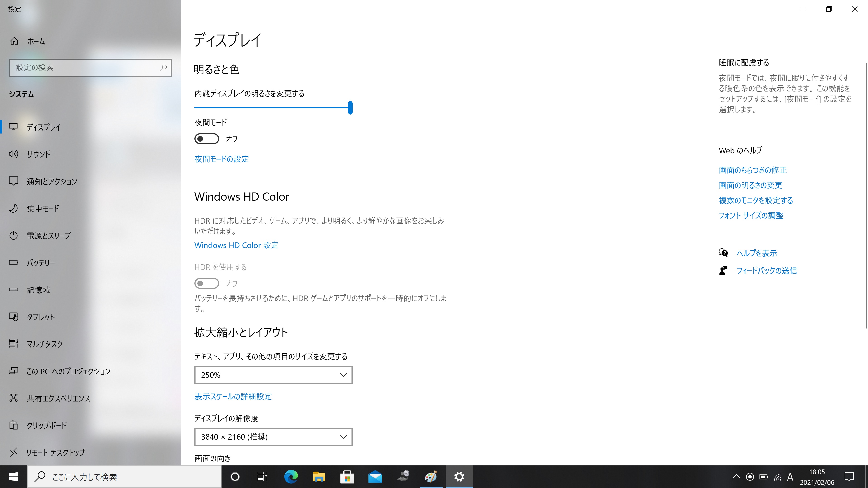Click the feedback person icon
868x488 pixels.
point(723,270)
